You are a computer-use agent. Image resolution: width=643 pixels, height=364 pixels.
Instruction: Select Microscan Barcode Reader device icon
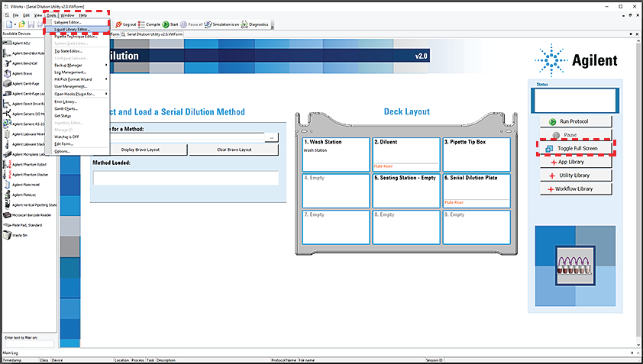pyautogui.click(x=7, y=214)
